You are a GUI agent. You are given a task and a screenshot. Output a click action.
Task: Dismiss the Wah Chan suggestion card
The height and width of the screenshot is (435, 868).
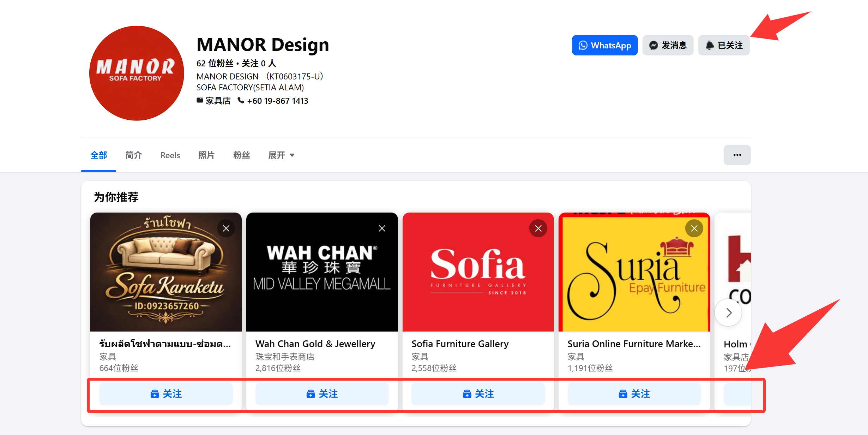click(x=382, y=228)
